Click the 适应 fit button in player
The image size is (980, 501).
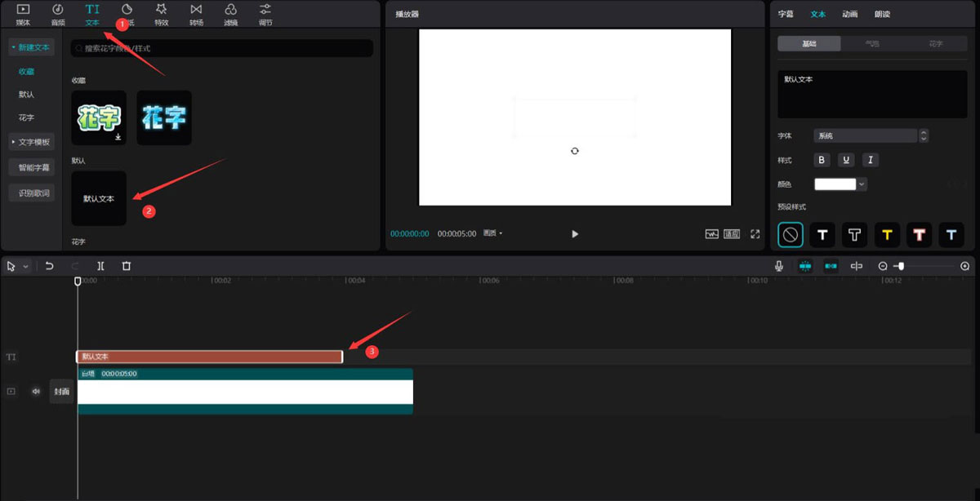click(732, 233)
